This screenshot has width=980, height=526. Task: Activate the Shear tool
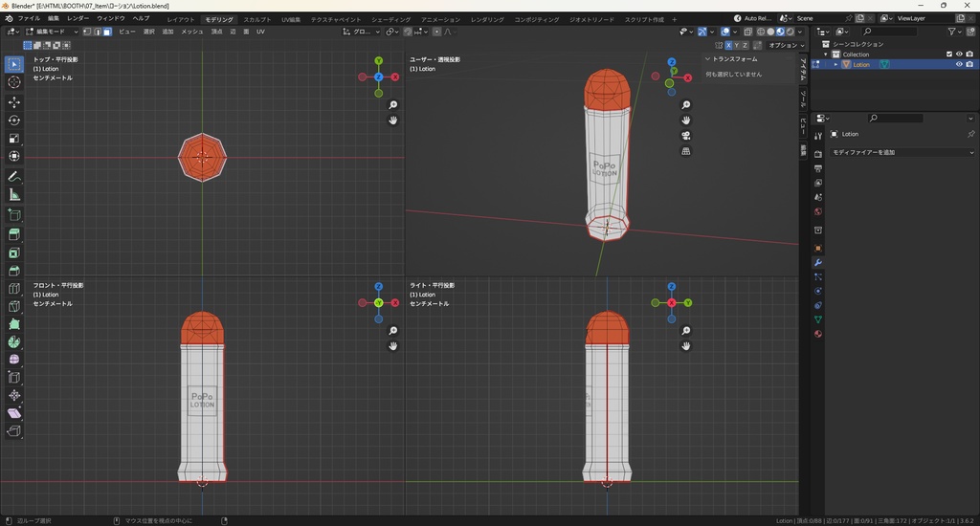point(14,413)
